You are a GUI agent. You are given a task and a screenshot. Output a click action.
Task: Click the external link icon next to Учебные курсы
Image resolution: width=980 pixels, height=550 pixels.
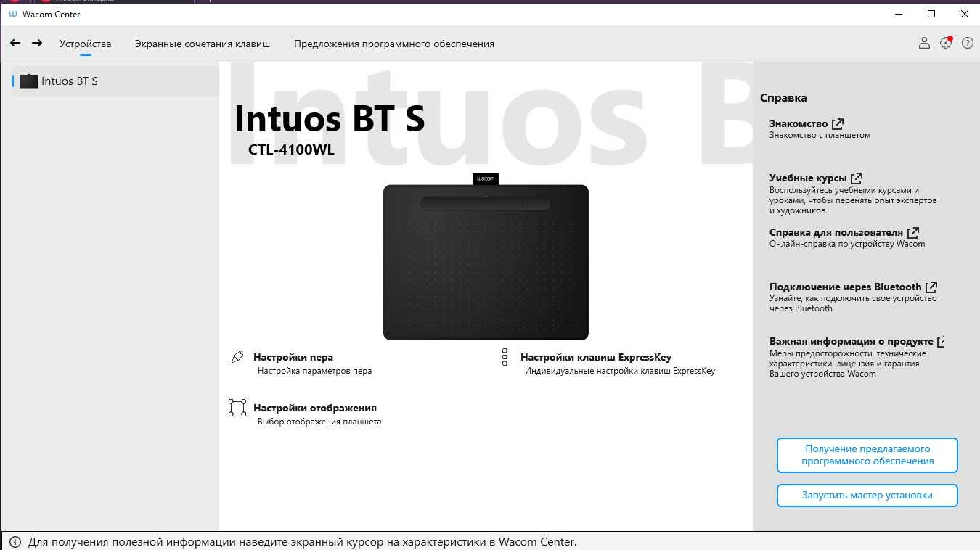click(x=857, y=178)
